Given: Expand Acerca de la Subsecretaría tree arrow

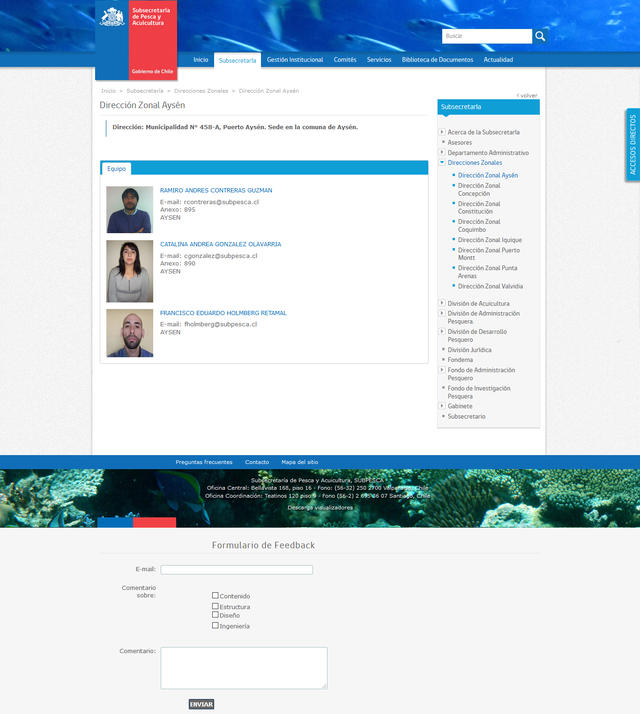Looking at the screenshot, I should coord(442,132).
